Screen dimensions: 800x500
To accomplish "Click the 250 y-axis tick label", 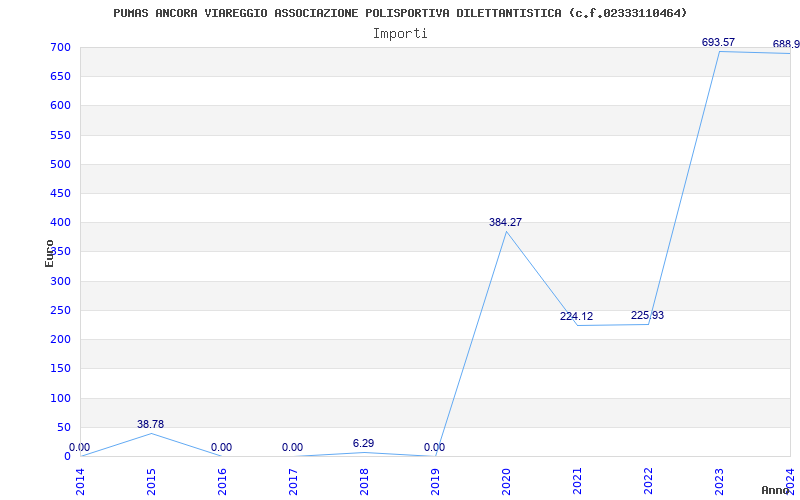I will [x=60, y=310].
